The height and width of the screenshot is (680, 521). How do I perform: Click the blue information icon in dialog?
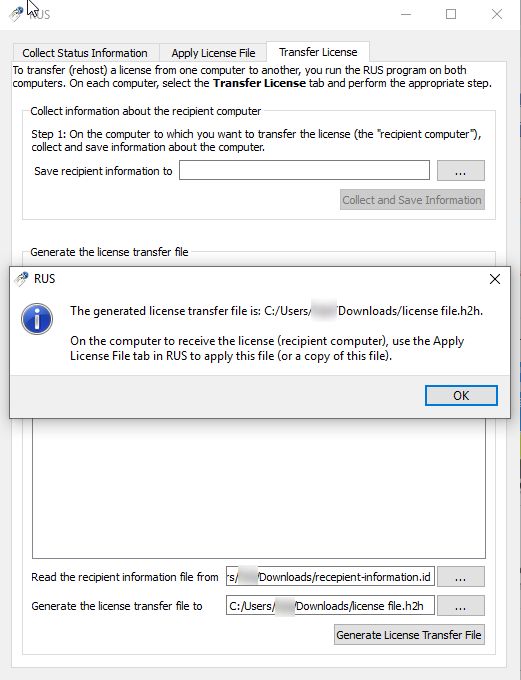[37, 319]
